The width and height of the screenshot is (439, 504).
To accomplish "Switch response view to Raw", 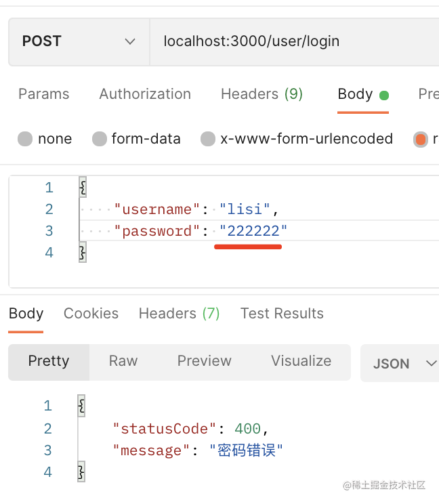I will click(123, 361).
